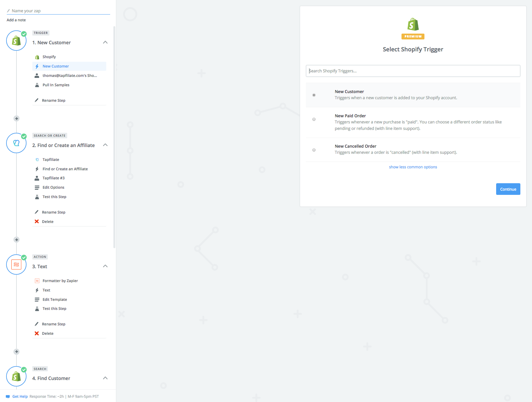Rename step 3 via Rename Step
Image resolution: width=532 pixels, height=402 pixels.
click(x=54, y=324)
